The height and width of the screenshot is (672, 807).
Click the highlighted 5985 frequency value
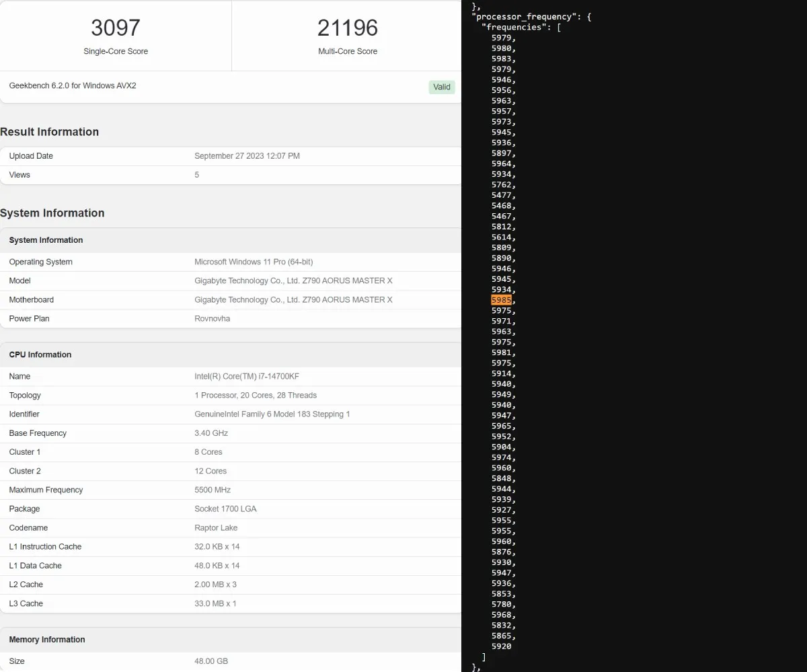tap(502, 300)
